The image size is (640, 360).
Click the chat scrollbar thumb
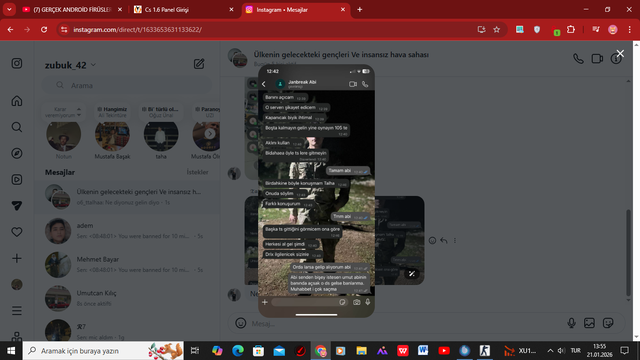click(628, 252)
